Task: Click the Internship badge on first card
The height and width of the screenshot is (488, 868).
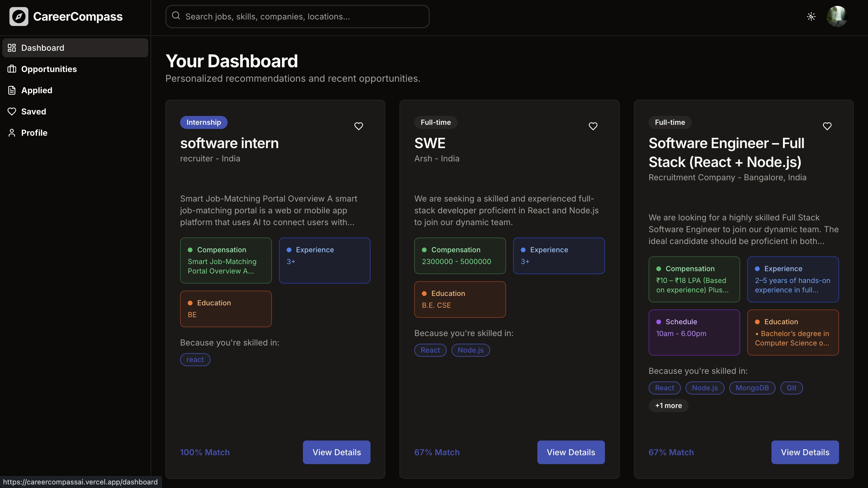Action: point(203,122)
